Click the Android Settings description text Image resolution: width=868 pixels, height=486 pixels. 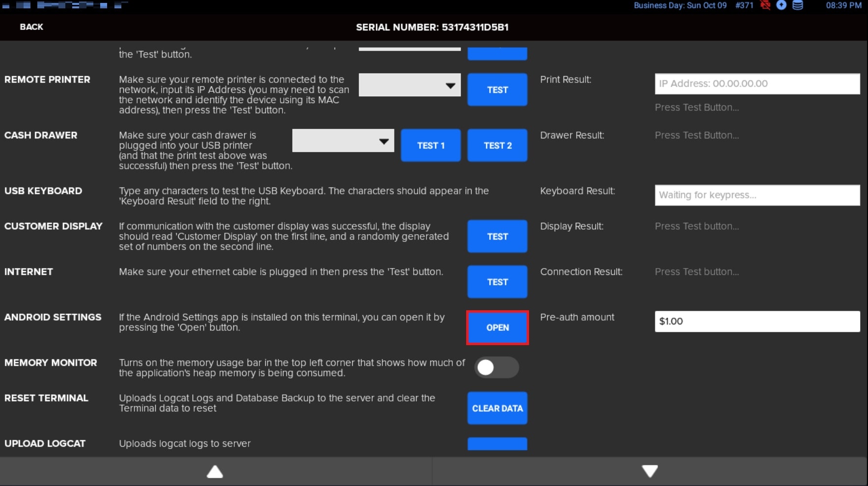coord(282,323)
